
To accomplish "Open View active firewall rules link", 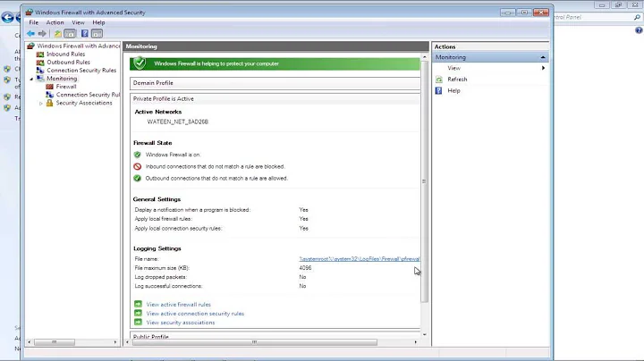I will pyautogui.click(x=178, y=305).
